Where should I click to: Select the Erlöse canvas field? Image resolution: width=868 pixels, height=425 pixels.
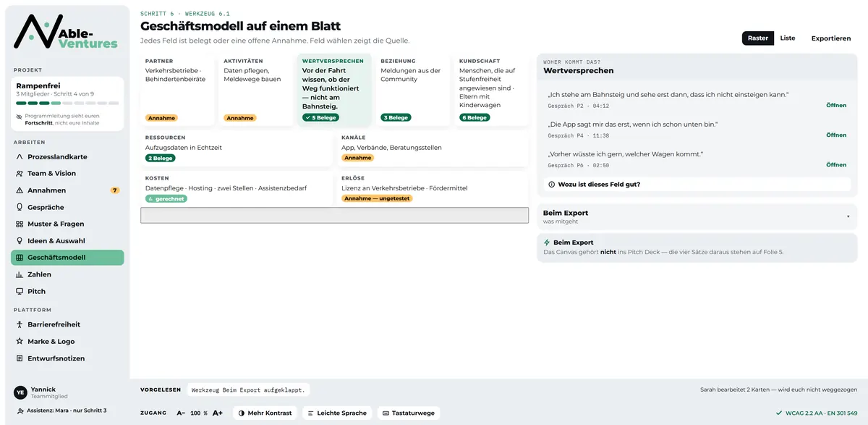pos(433,189)
